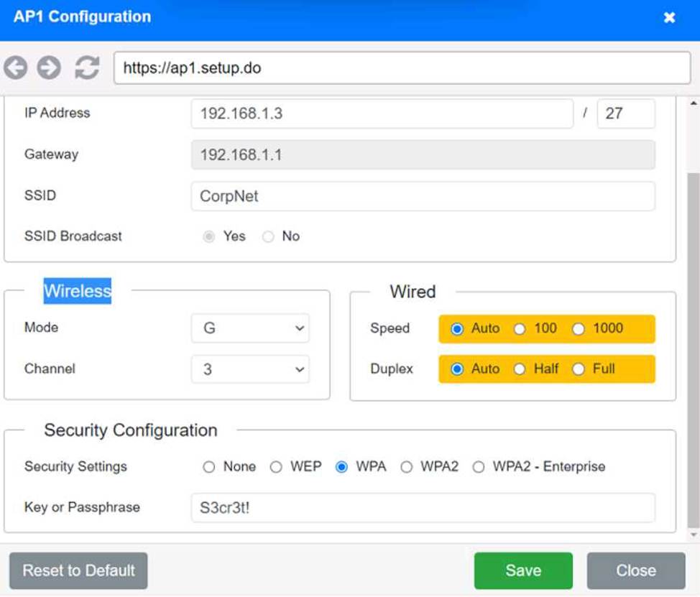700x597 pixels.
Task: Click the refresh page icon
Action: coord(87,68)
